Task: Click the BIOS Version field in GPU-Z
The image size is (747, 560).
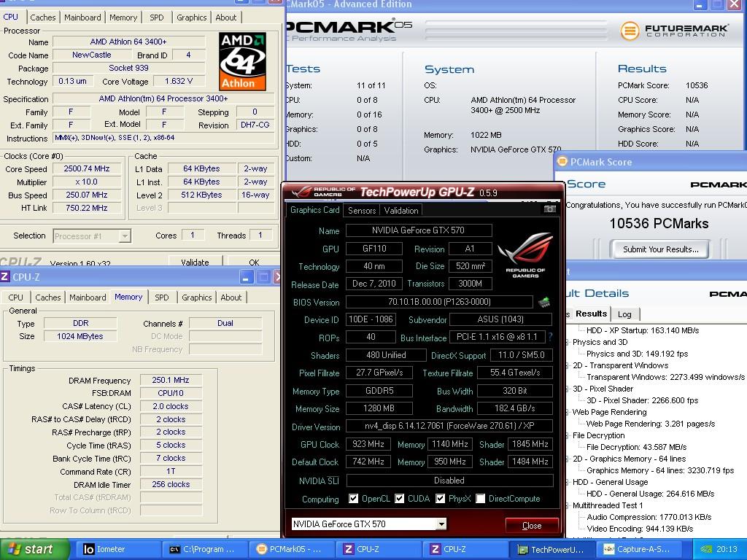Action: point(439,302)
